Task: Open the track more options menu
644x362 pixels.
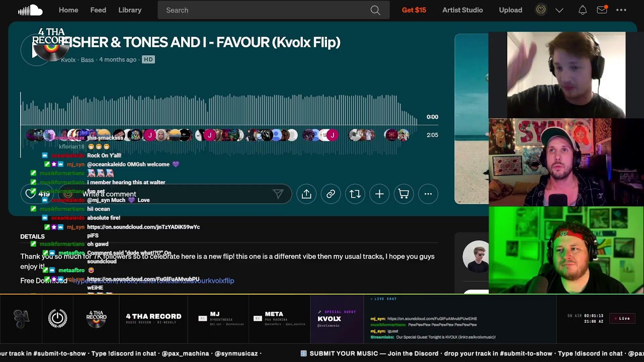Action: tap(428, 194)
